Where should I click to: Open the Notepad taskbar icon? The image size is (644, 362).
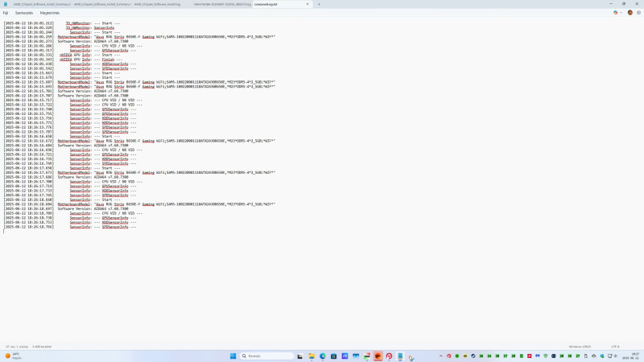click(x=400, y=356)
